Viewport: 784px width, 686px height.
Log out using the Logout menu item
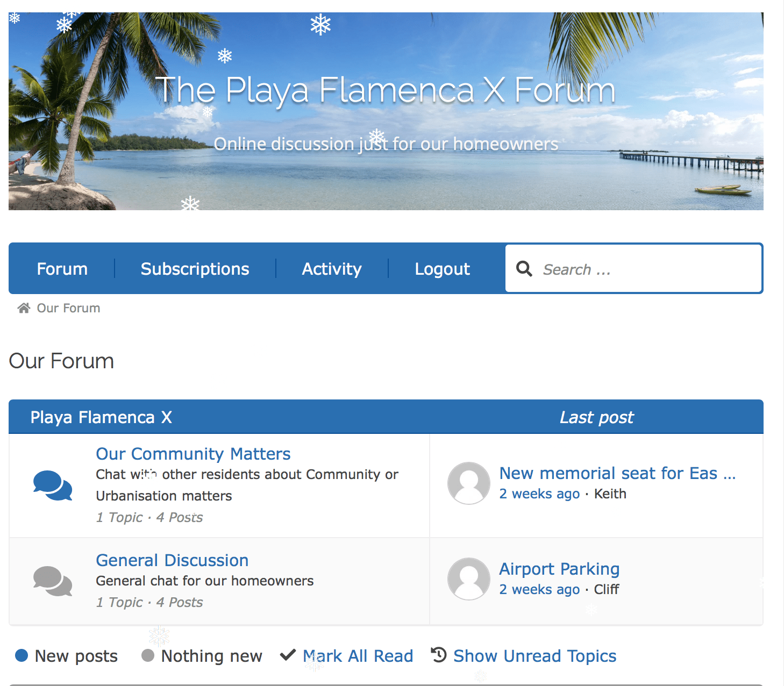coord(442,269)
